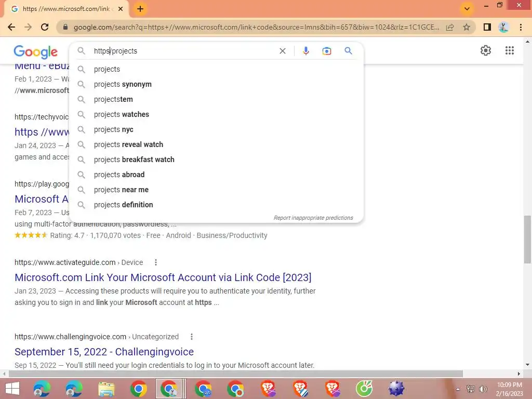Open the first Edge taskbar icon

pyautogui.click(x=42, y=389)
